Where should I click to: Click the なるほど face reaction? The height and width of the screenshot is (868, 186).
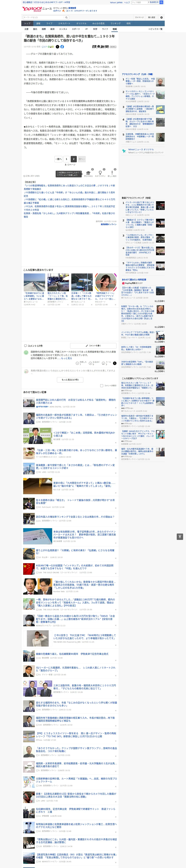[91, 363]
